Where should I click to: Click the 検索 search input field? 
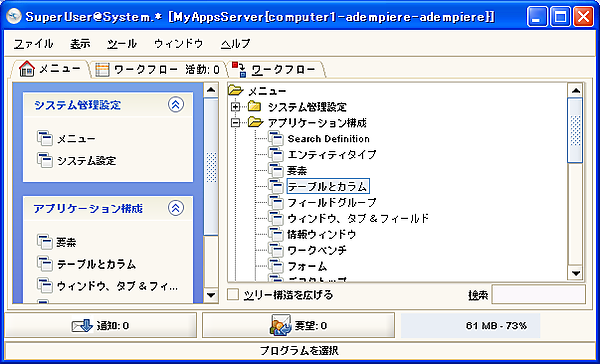pyautogui.click(x=538, y=294)
